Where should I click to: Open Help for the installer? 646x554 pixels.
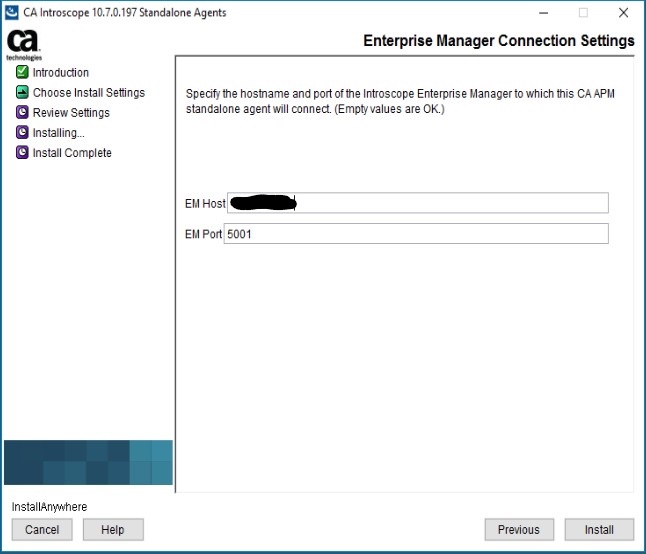[x=113, y=529]
